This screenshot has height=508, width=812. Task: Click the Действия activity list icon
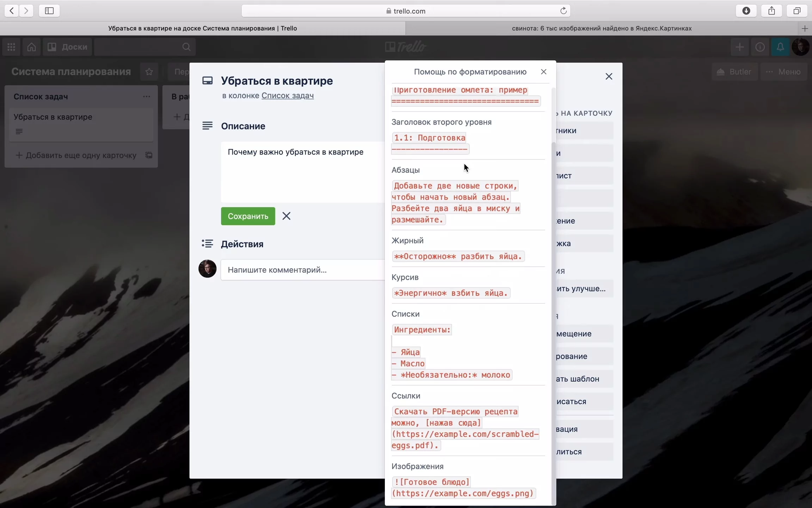coord(207,243)
